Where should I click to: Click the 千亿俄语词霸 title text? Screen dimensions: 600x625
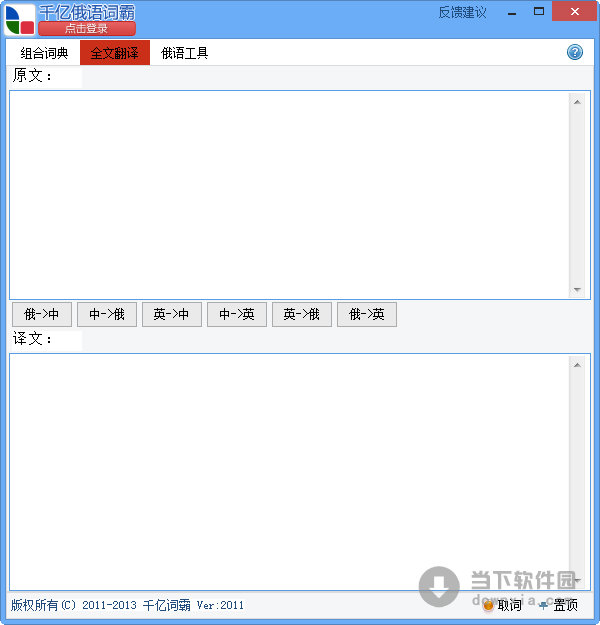pyautogui.click(x=87, y=12)
